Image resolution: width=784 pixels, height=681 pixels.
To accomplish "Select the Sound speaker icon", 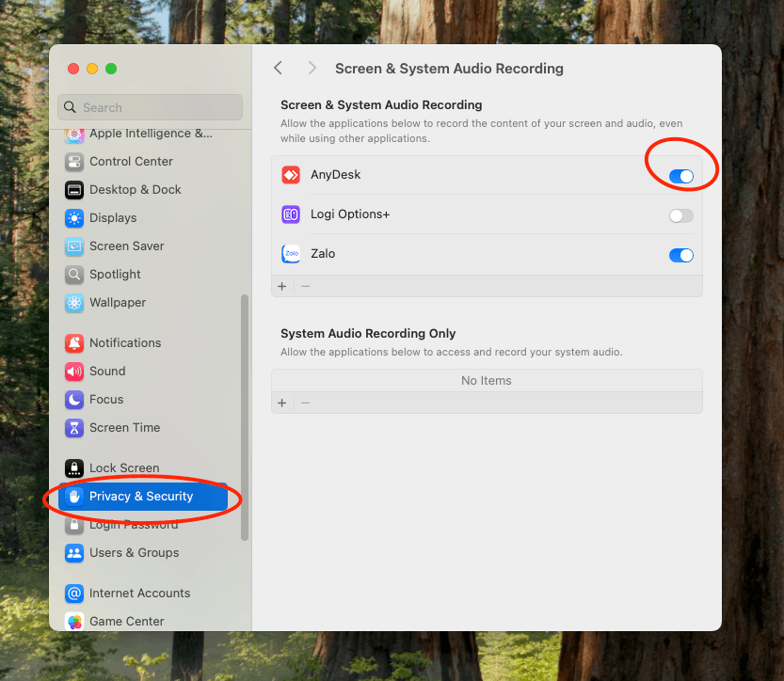I will pyautogui.click(x=74, y=372).
